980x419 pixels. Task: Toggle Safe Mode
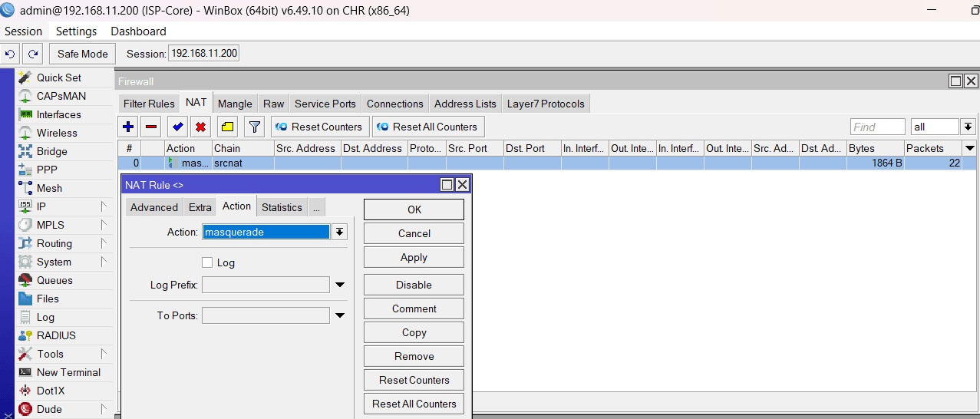[x=83, y=54]
